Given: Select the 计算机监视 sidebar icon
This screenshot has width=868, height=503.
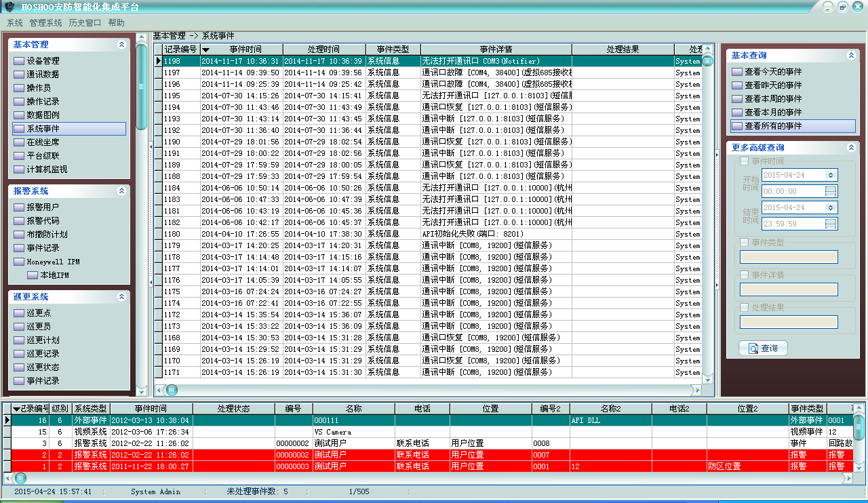Looking at the screenshot, I should pyautogui.click(x=18, y=169).
